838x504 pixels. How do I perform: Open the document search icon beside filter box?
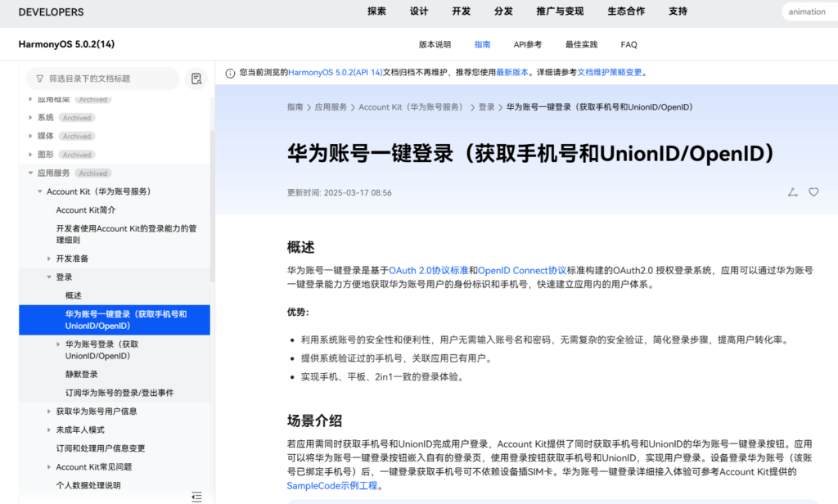pyautogui.click(x=196, y=78)
